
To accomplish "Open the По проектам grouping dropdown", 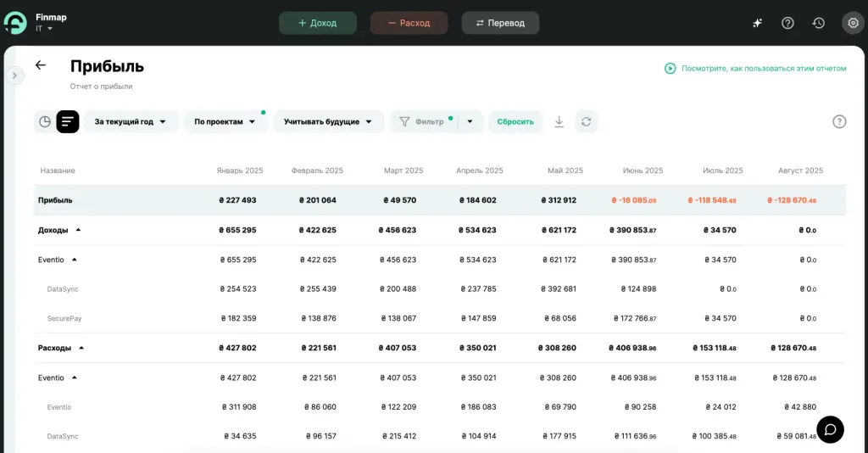I will click(225, 121).
